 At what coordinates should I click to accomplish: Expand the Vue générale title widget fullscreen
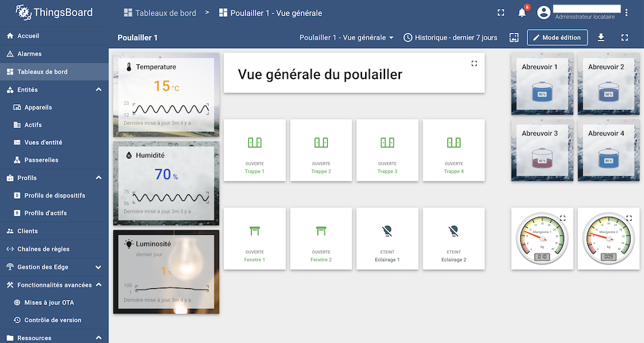(474, 63)
